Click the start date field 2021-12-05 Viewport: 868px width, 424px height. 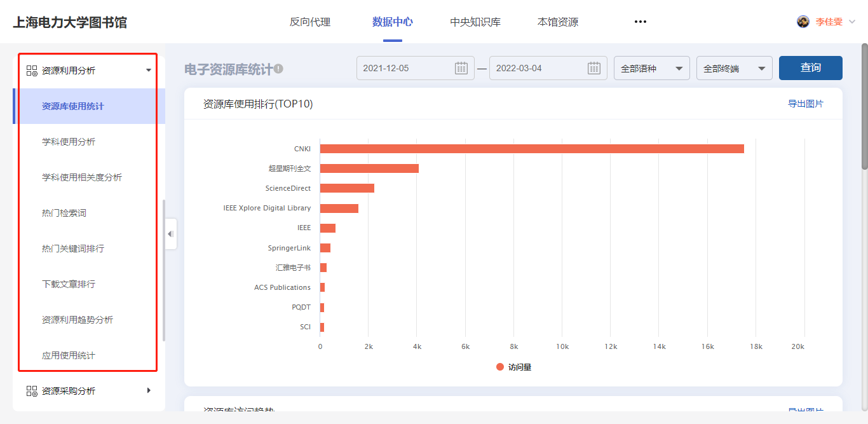click(x=416, y=68)
